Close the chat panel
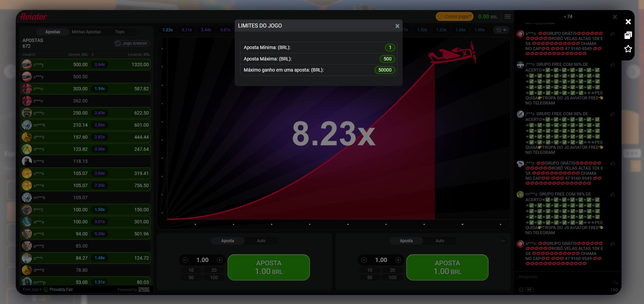The image size is (644, 304). 615,17
